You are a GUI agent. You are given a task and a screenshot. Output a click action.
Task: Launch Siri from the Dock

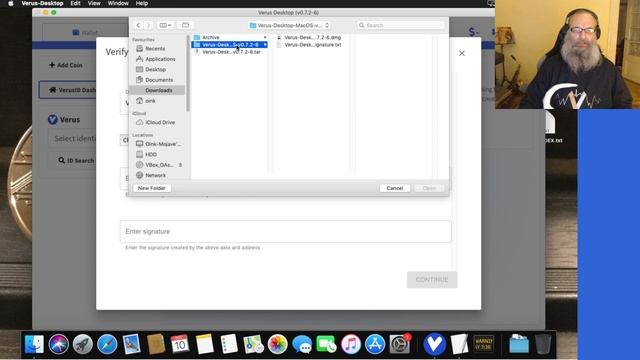point(59,344)
